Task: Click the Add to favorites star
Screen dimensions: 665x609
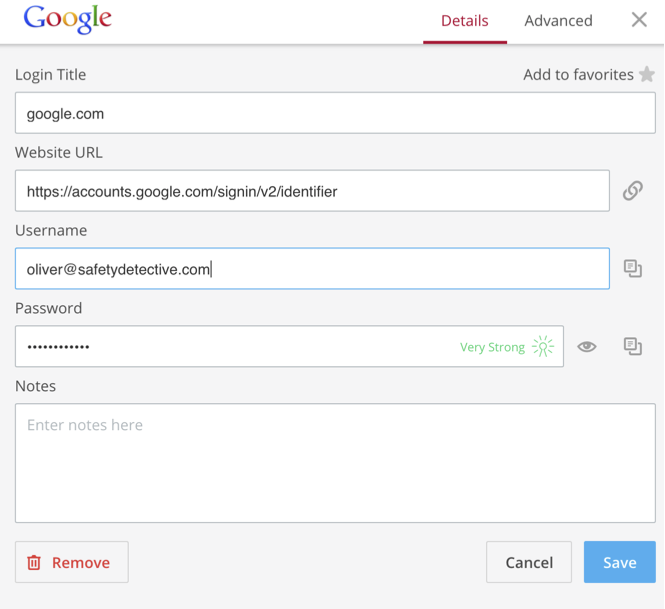Action: pos(647,74)
